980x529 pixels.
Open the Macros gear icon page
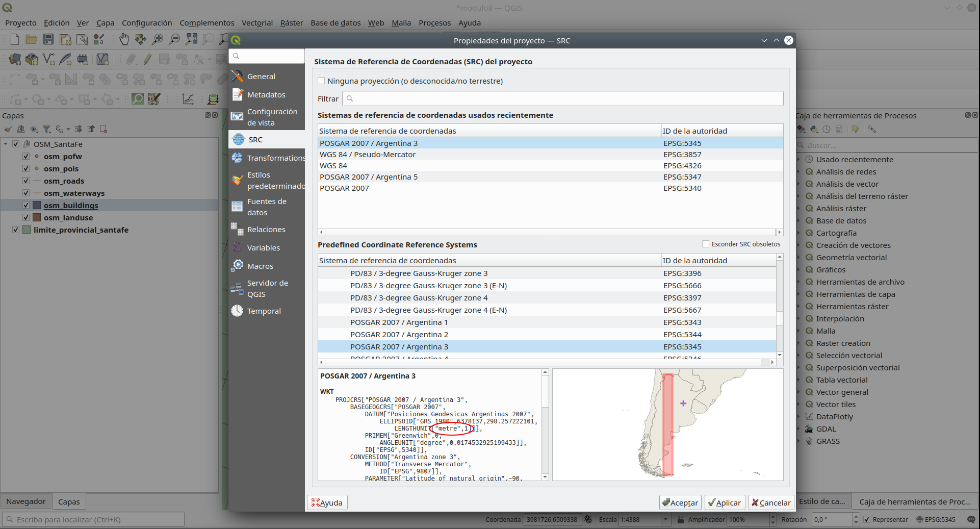click(237, 266)
